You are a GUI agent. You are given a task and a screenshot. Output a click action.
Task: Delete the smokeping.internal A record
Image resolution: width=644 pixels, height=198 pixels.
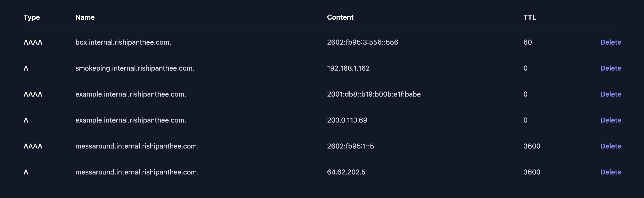pyautogui.click(x=611, y=68)
